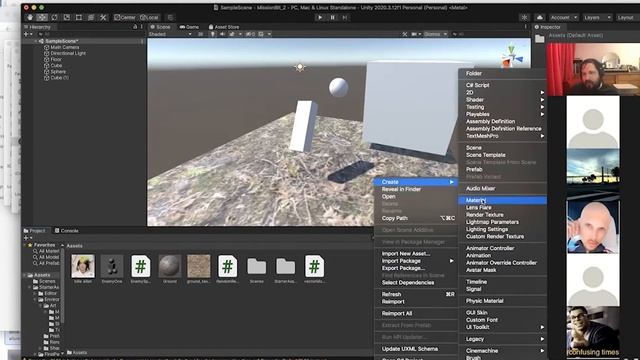
Task: Choose Material in the Create submenu
Action: point(502,200)
